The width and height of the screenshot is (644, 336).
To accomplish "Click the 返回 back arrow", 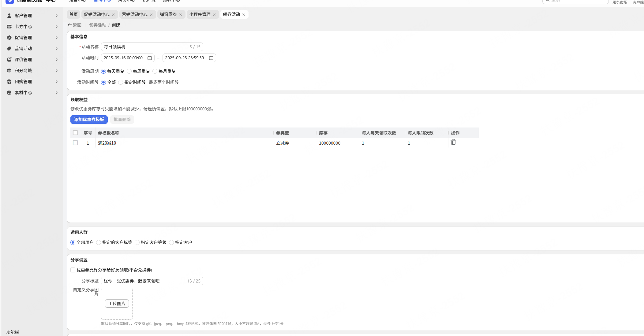I will [70, 25].
